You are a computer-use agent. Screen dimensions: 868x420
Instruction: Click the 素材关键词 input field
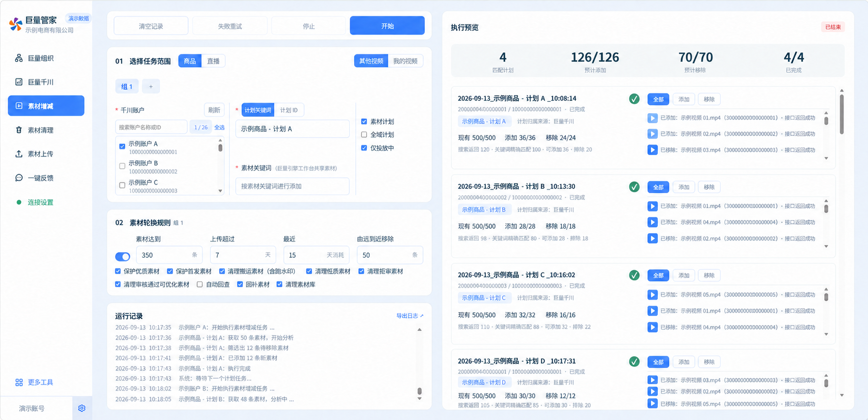click(293, 186)
